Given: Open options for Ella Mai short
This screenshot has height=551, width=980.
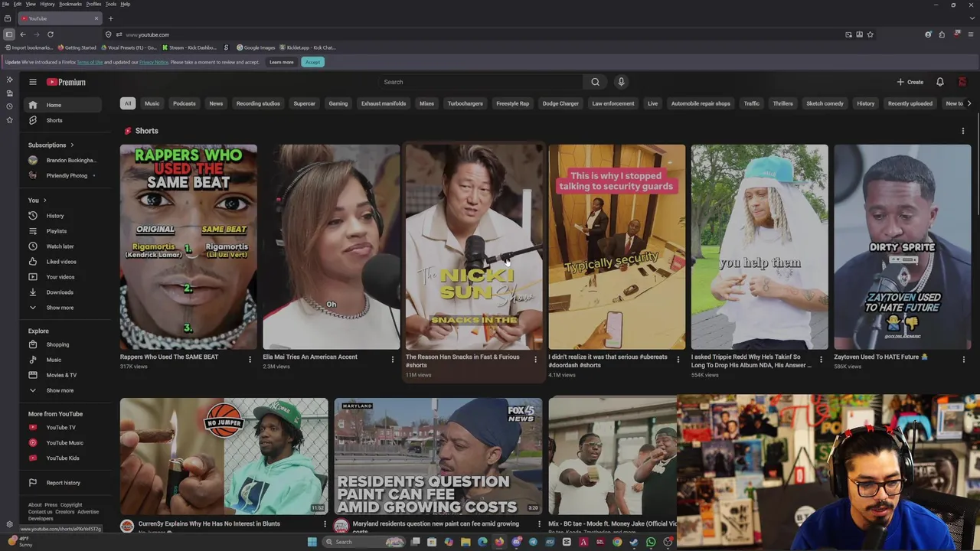Looking at the screenshot, I should (x=393, y=359).
